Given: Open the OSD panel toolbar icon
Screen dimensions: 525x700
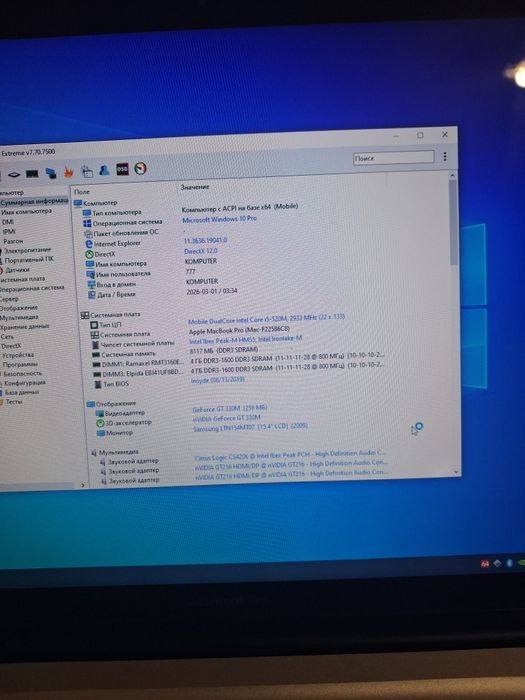Looking at the screenshot, I should pos(122,169).
